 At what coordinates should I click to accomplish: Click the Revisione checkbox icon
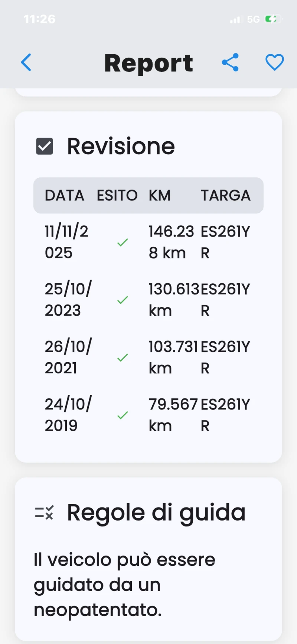point(45,146)
